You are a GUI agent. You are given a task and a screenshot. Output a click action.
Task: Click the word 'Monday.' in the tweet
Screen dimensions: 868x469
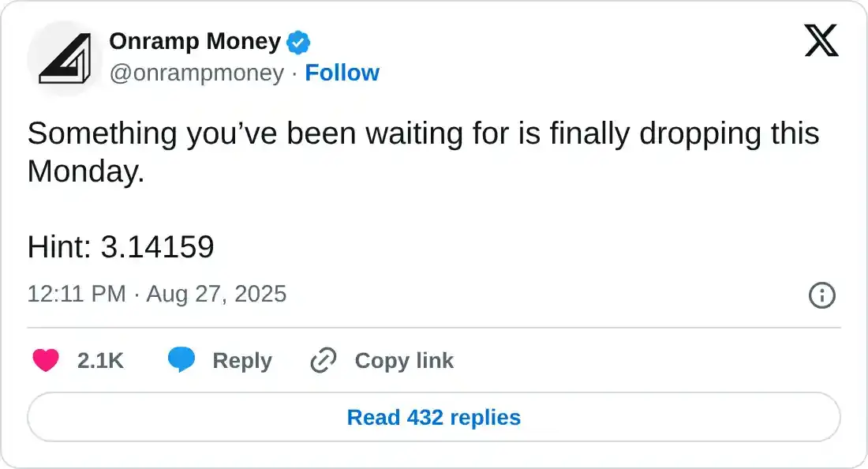coord(86,172)
